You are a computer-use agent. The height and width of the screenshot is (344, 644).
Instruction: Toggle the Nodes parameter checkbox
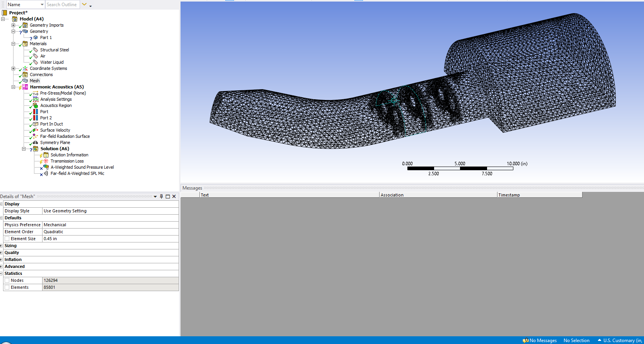click(x=7, y=280)
